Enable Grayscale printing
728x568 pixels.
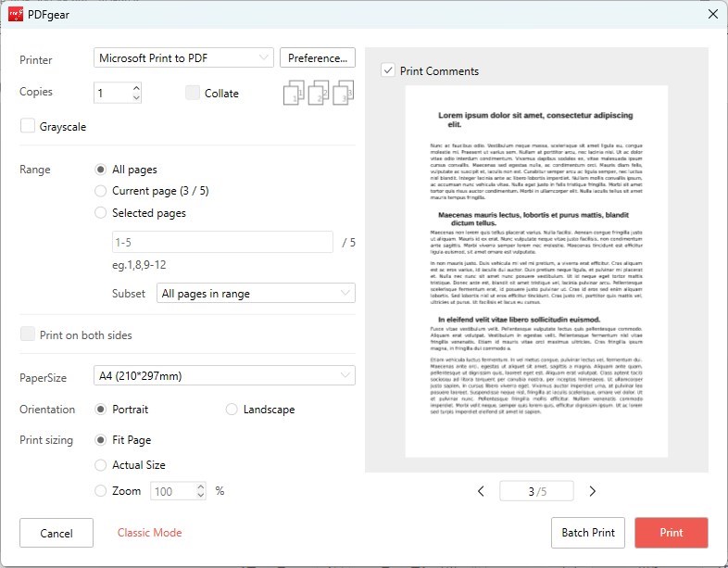tap(28, 126)
